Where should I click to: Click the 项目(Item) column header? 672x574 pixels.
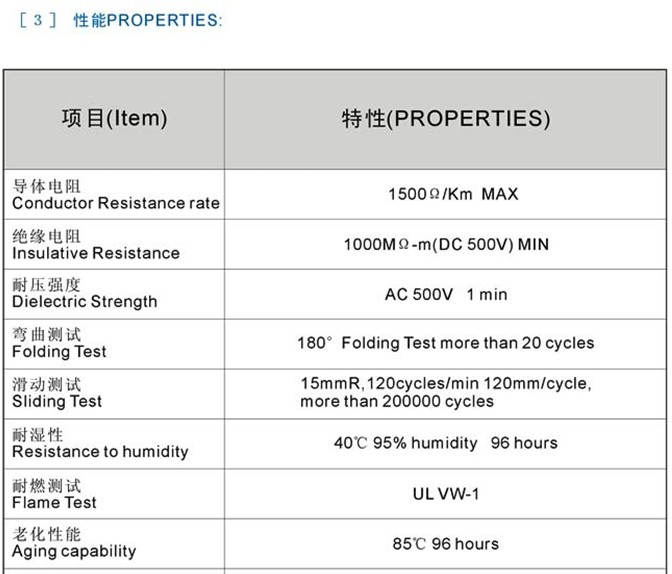[114, 119]
